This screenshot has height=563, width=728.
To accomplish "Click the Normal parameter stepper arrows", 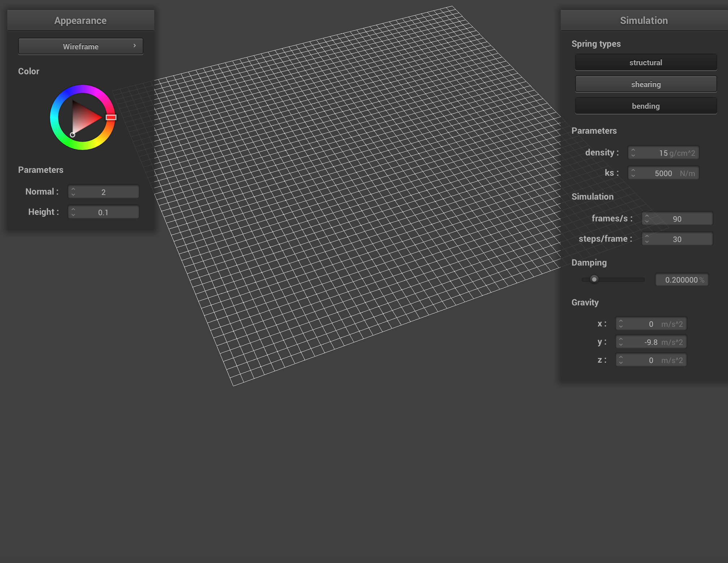I will click(73, 192).
